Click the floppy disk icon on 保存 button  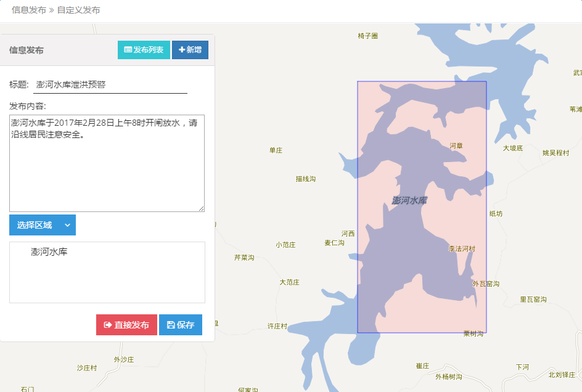(171, 325)
